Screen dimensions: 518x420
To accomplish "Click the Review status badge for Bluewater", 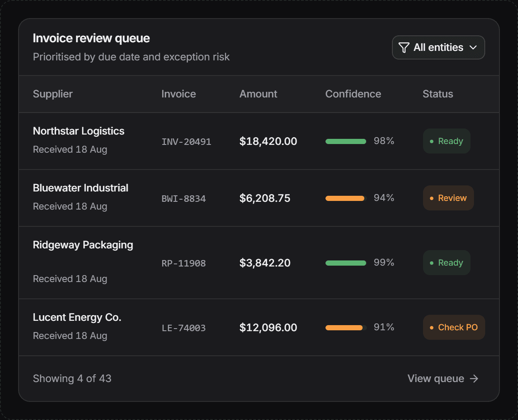I will (449, 198).
